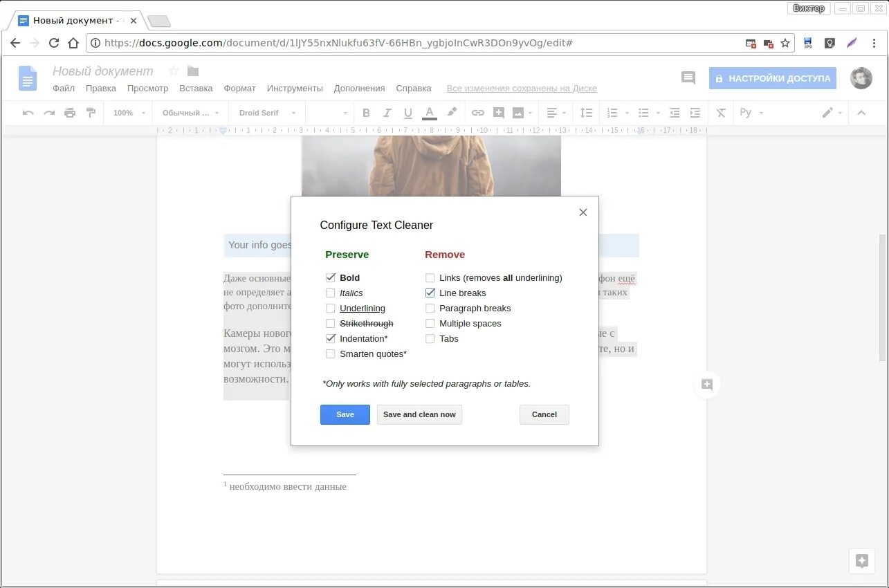889x588 pixels.
Task: Toggle Bold formatting in toolbar
Action: (x=367, y=113)
